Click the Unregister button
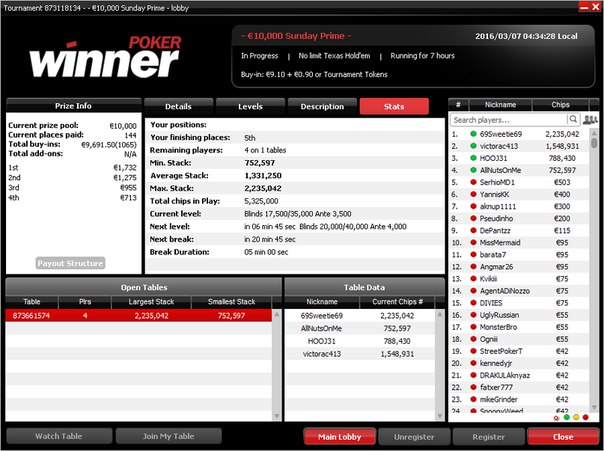The height and width of the screenshot is (451, 604). pyautogui.click(x=414, y=437)
